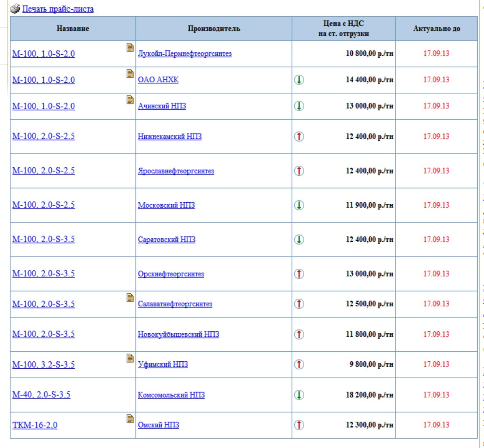
Task: Open the Лукойл-Пермнефтеоргсинтез manufacturer link
Action: tap(185, 54)
